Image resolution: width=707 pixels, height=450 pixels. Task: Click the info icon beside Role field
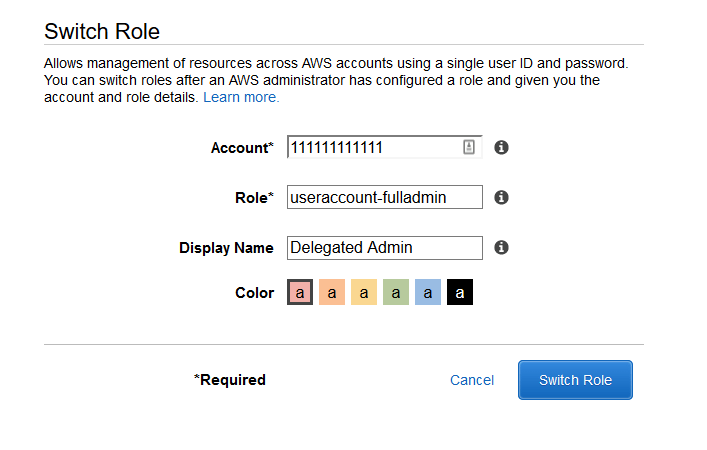502,197
